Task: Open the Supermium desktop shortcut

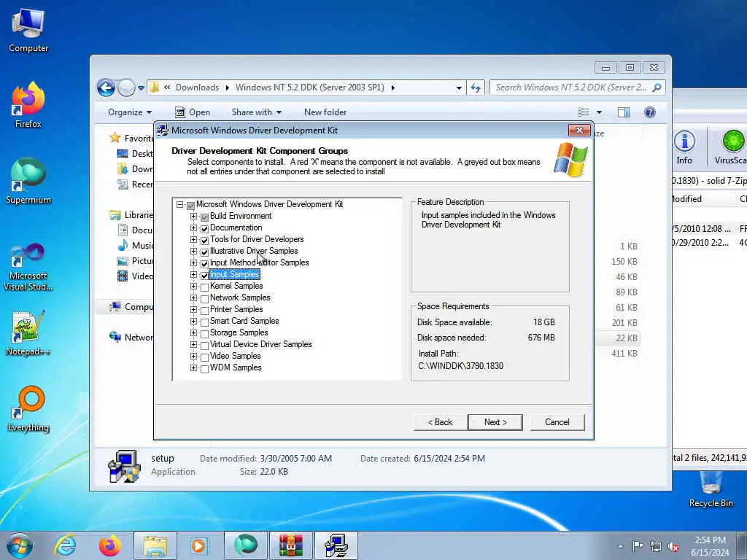Action: click(x=28, y=181)
